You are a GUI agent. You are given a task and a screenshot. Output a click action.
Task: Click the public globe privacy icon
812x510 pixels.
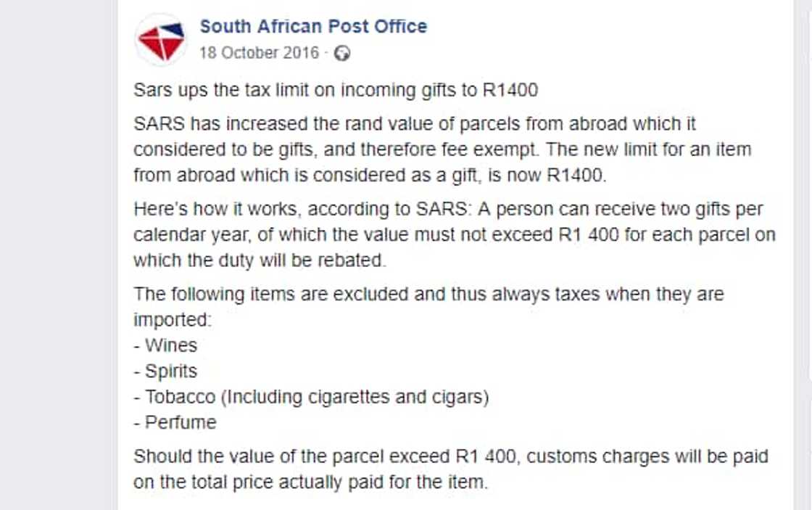342,54
